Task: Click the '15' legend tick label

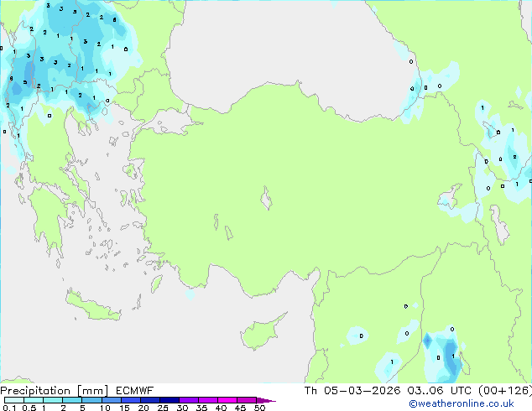Action: [x=124, y=408]
